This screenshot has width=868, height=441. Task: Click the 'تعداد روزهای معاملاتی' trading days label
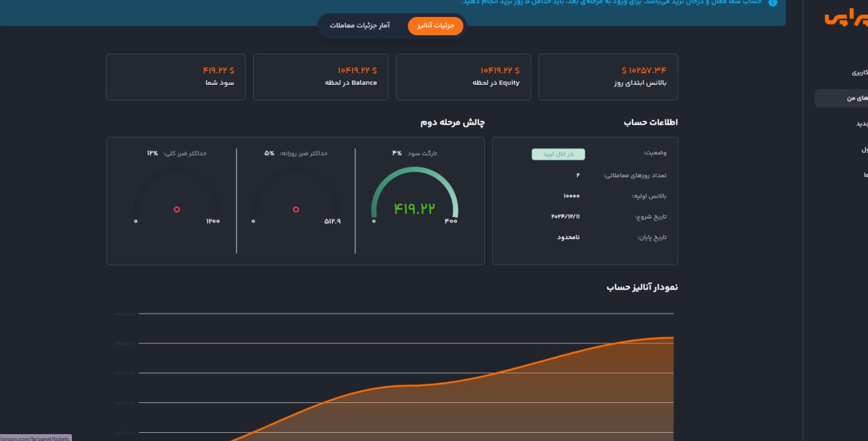click(x=635, y=176)
